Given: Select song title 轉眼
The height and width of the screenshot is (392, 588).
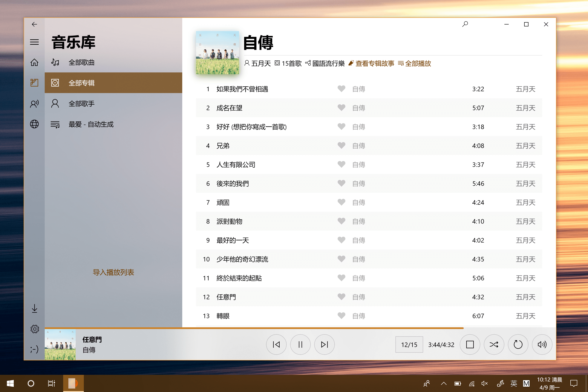Looking at the screenshot, I should tap(223, 316).
